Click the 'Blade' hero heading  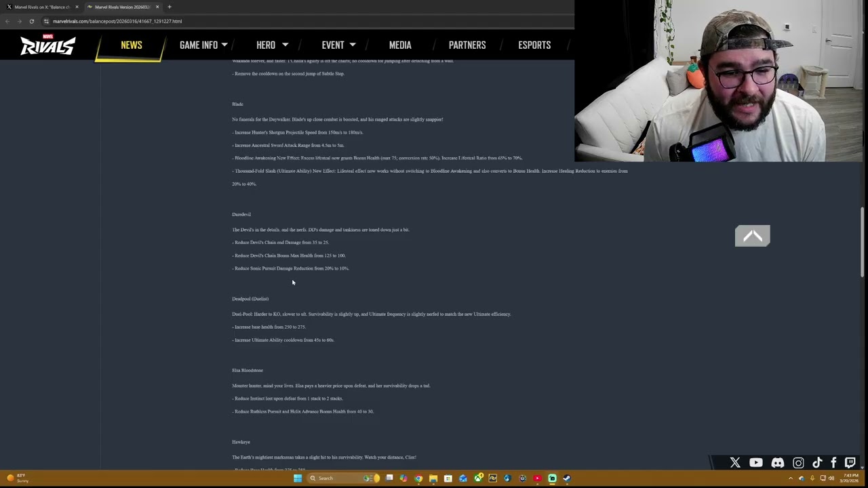click(x=237, y=104)
